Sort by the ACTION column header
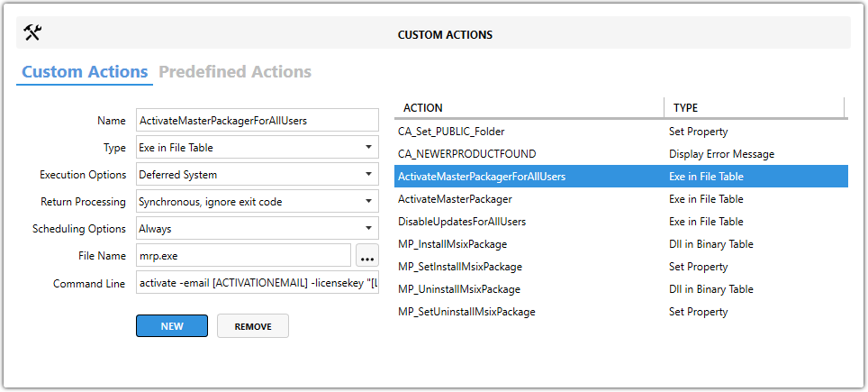 click(529, 108)
